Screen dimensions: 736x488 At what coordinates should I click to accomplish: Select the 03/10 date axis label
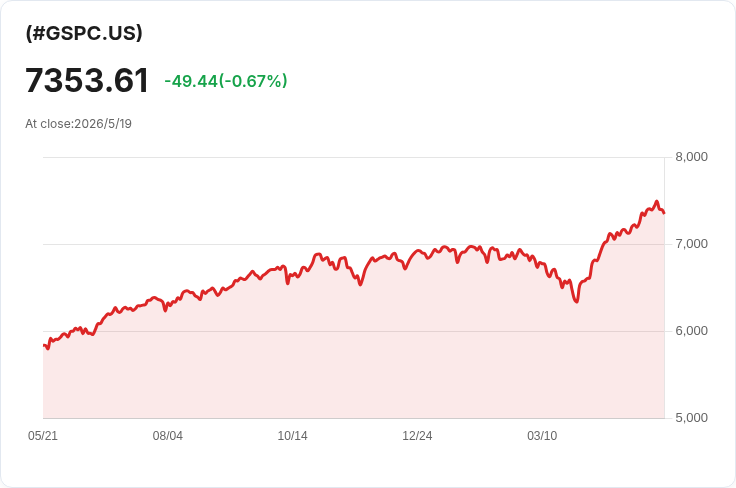point(542,436)
